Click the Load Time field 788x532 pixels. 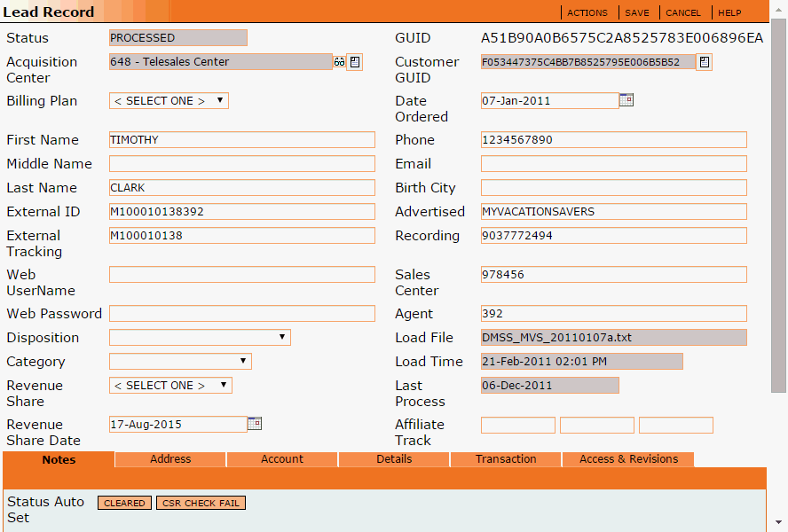pyautogui.click(x=582, y=361)
